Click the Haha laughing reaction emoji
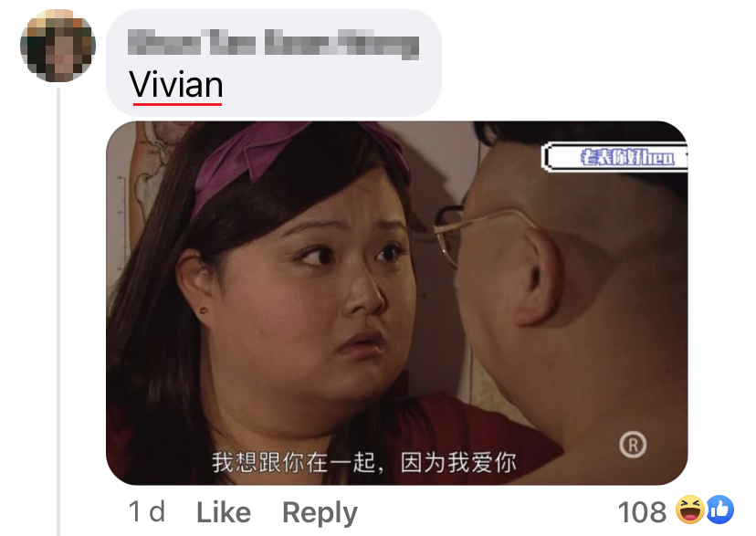Viewport: 756px width, 536px height. click(689, 510)
